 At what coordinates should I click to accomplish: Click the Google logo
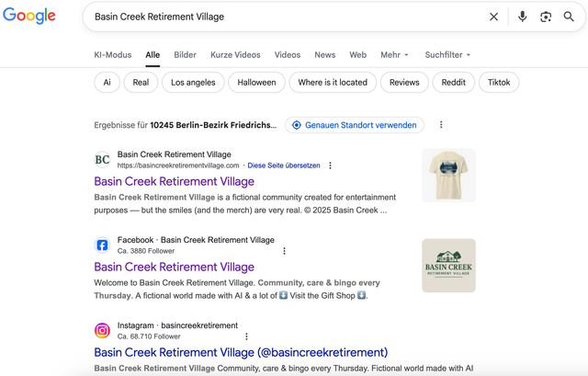pos(28,17)
